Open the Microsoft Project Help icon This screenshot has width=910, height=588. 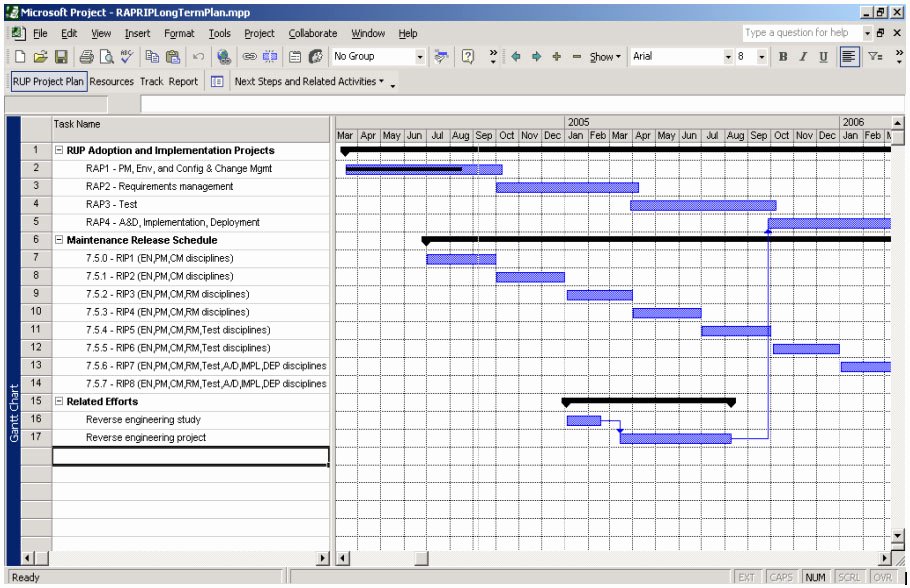pos(468,56)
